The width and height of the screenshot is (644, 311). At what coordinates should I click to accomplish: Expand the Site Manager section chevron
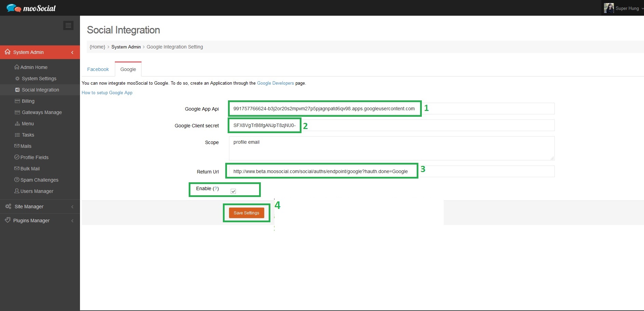(72, 207)
